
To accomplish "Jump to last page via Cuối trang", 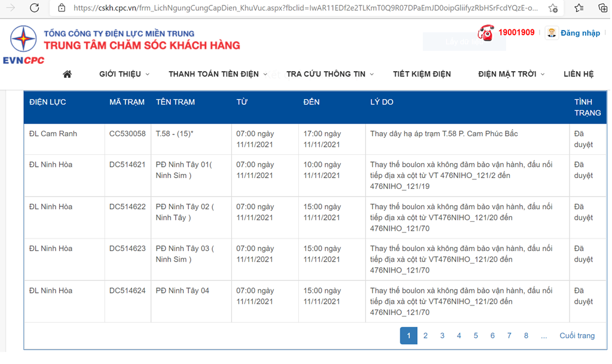I will point(577,336).
